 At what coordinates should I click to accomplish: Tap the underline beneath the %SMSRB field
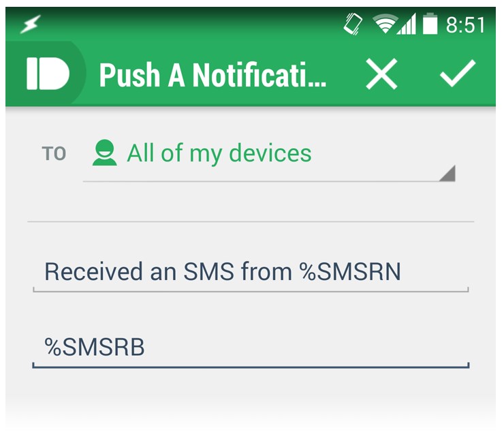click(251, 366)
